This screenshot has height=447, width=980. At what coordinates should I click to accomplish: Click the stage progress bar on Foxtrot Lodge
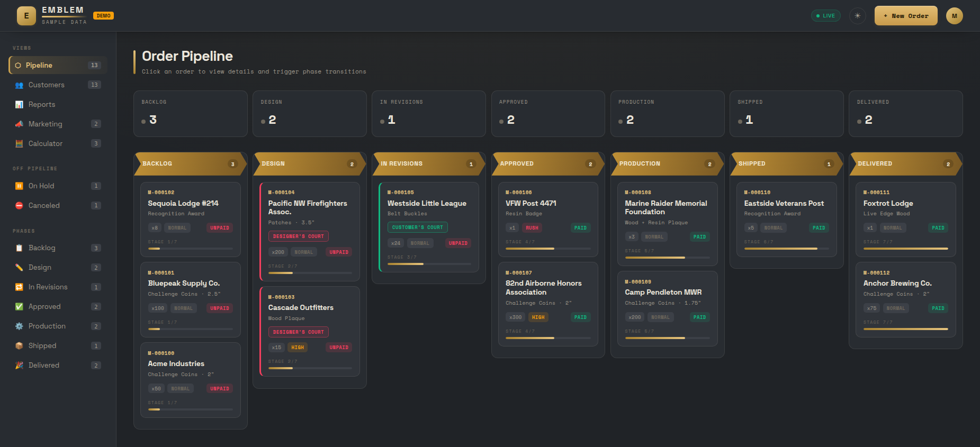pos(906,249)
